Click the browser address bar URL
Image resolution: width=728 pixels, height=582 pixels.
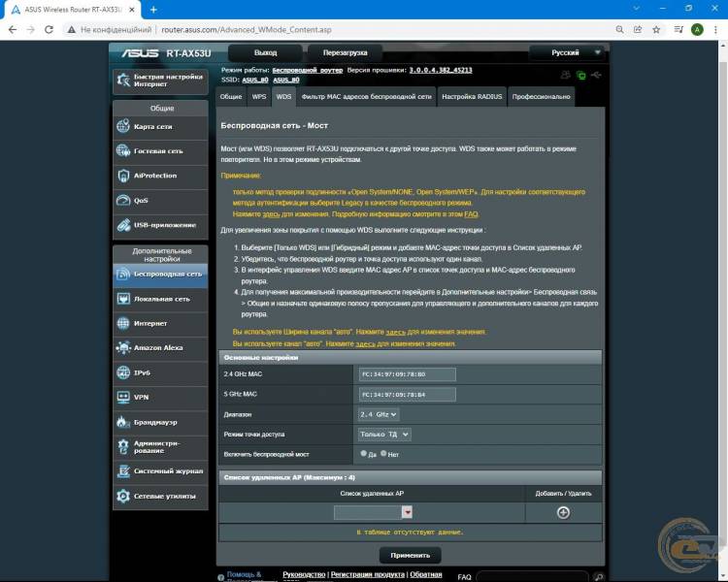click(247, 30)
